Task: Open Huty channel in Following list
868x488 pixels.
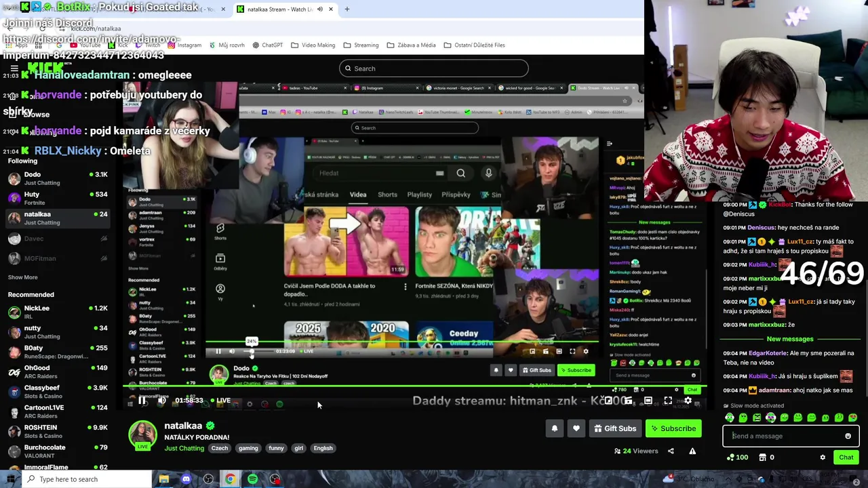Action: tap(58, 198)
